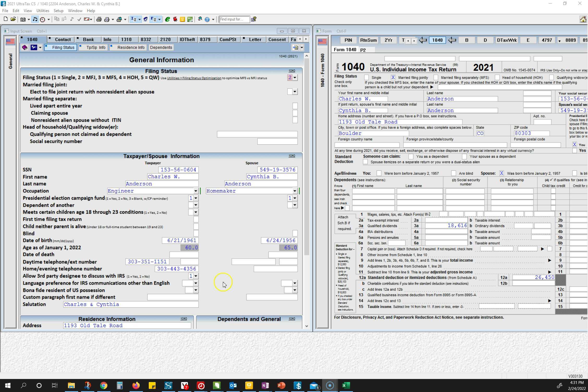Click inside the Find input for field
Viewport: 588px width, 392px height.
[234, 19]
